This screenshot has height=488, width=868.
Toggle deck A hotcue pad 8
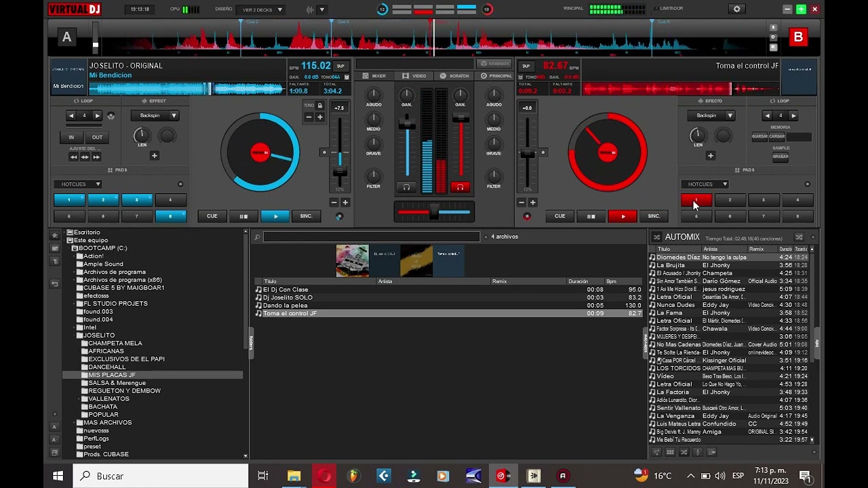coord(171,216)
